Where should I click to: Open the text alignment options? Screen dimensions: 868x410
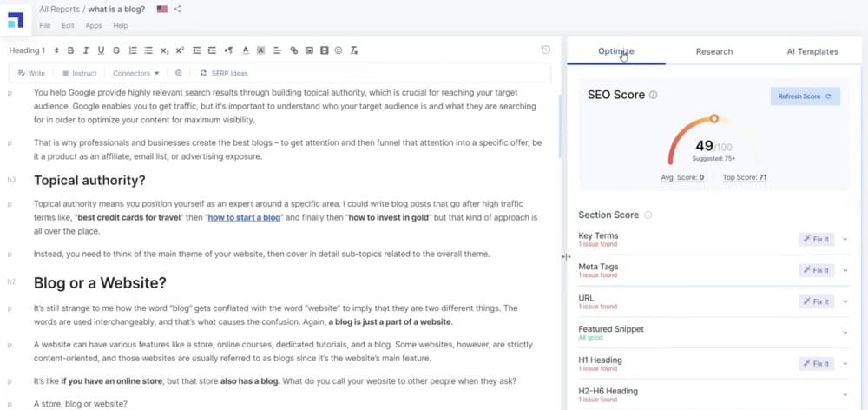(x=278, y=50)
